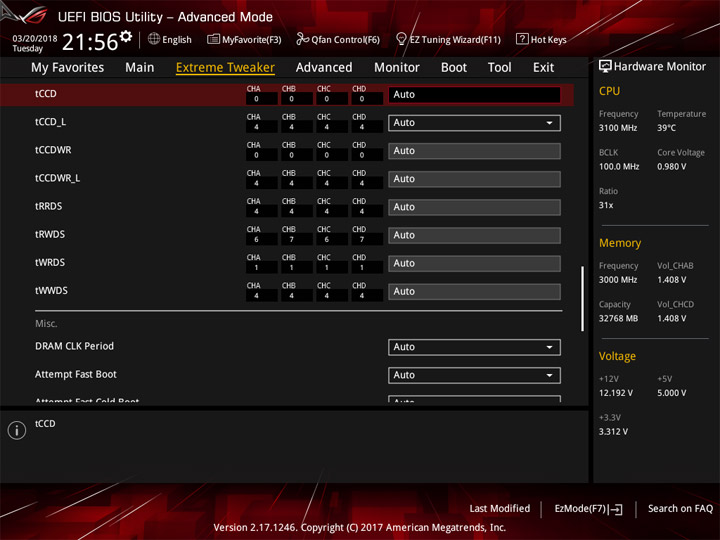
Task: Click the settings gear icon beside the clock
Action: click(x=125, y=36)
